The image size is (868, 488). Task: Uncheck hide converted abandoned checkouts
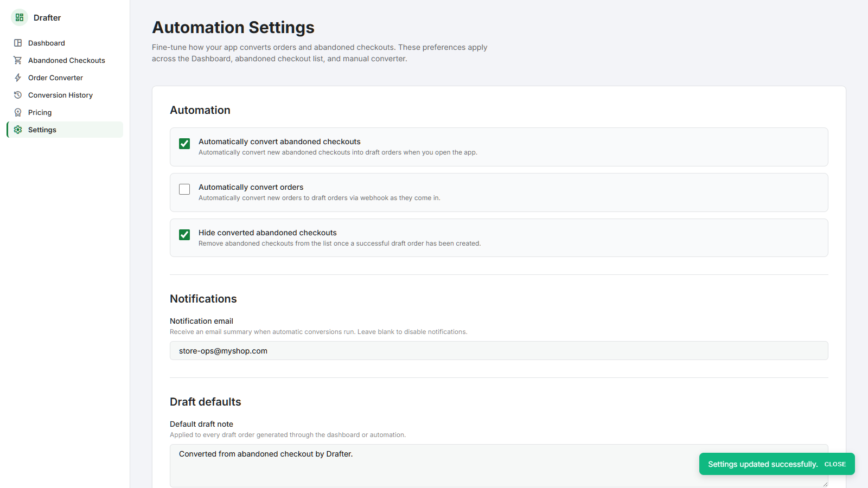tap(184, 235)
